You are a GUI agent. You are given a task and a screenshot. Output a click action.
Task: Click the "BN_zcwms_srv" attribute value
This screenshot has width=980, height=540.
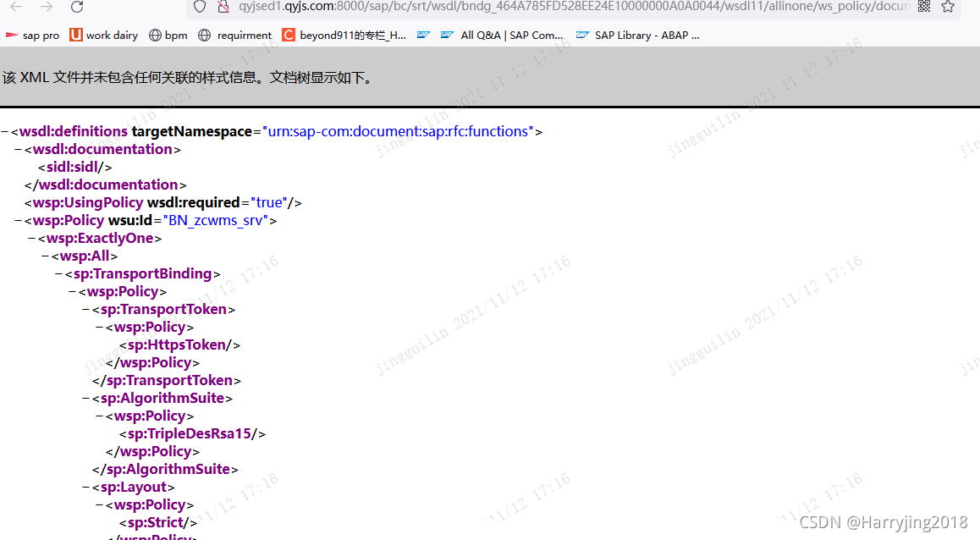pos(216,221)
